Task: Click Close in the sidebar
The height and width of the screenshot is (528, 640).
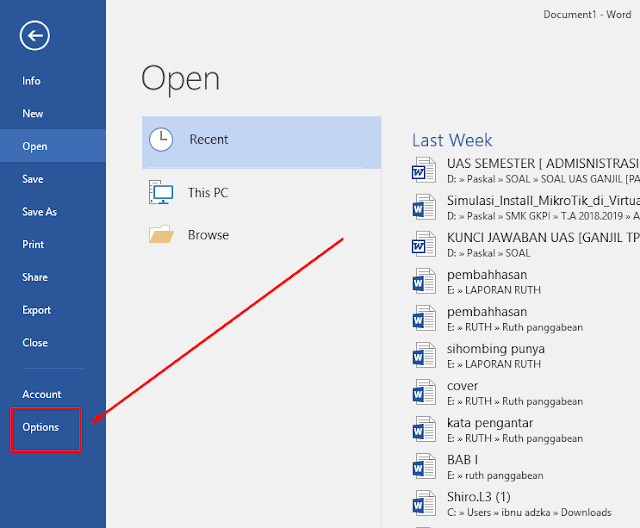Action: pos(35,342)
